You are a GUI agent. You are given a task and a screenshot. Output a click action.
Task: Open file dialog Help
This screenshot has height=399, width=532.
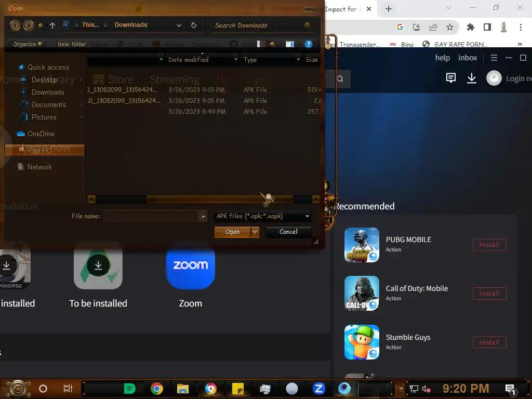coord(308,44)
